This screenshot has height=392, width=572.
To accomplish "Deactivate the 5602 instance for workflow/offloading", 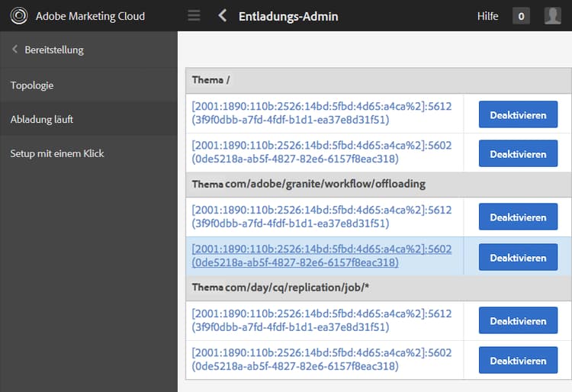I will (518, 257).
